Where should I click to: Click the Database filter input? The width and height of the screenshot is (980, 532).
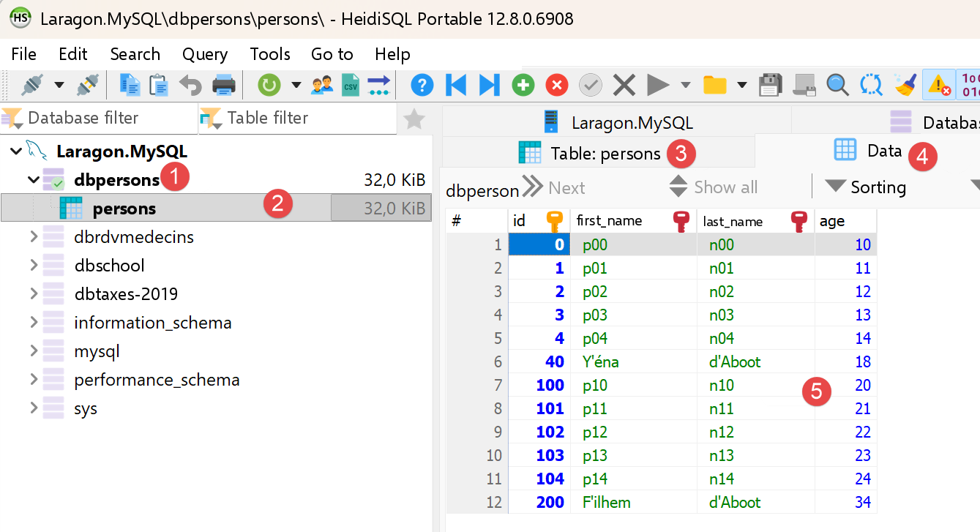click(99, 118)
